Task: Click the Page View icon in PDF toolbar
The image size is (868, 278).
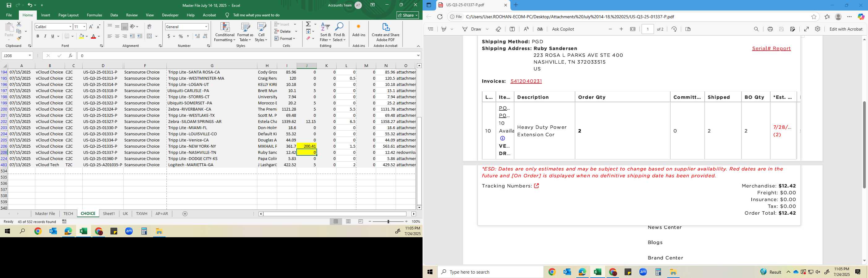Action: click(688, 29)
